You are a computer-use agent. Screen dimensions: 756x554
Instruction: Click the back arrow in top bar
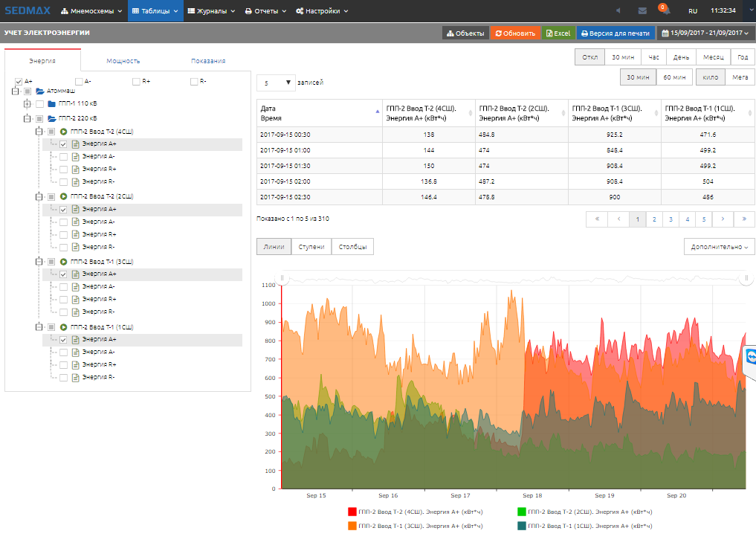(x=618, y=11)
